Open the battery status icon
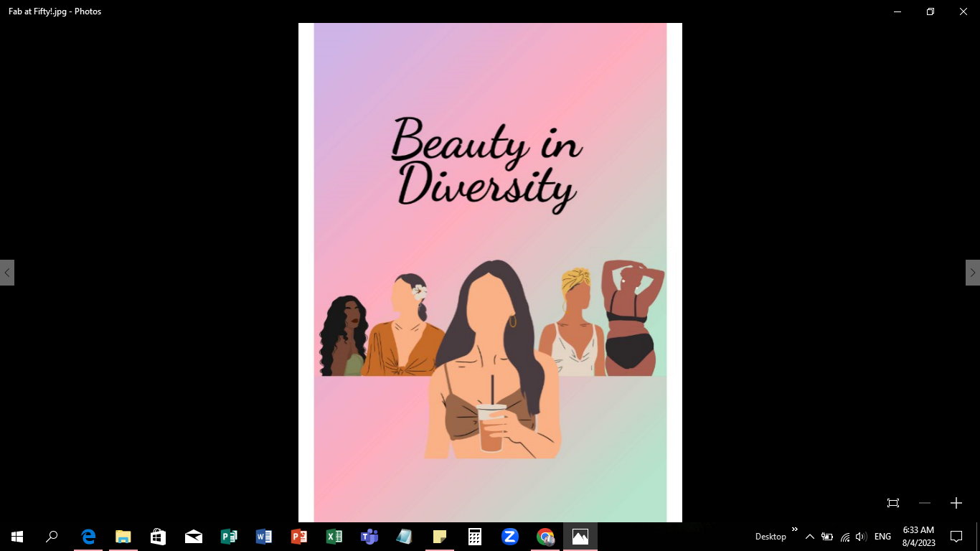 pyautogui.click(x=827, y=537)
